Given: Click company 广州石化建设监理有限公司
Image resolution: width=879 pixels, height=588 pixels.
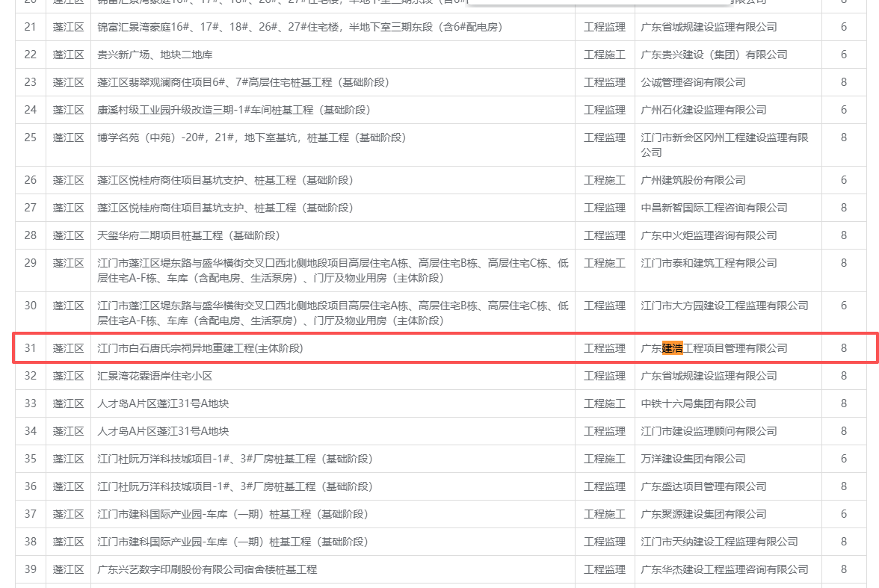Looking at the screenshot, I should click(x=703, y=110).
